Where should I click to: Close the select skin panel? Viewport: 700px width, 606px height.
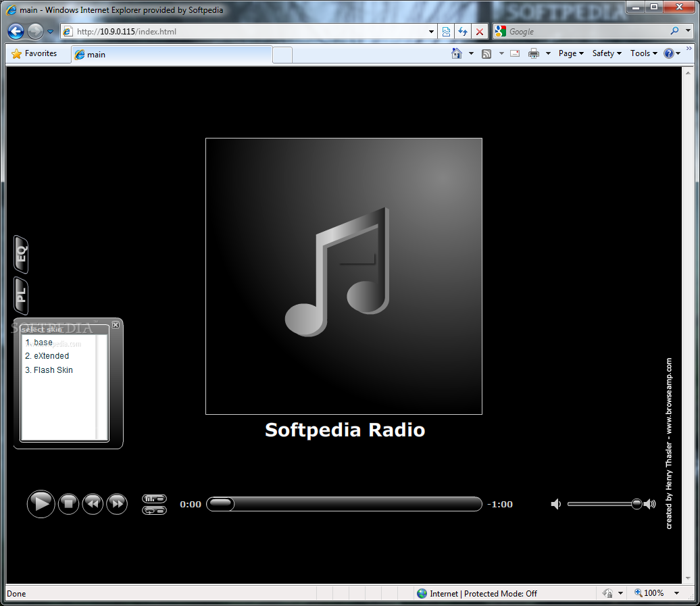[x=116, y=325]
